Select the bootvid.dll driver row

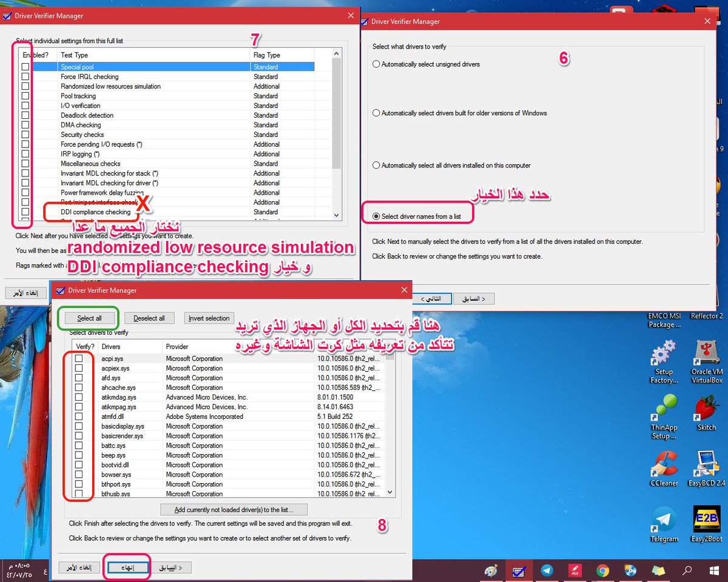click(x=115, y=465)
